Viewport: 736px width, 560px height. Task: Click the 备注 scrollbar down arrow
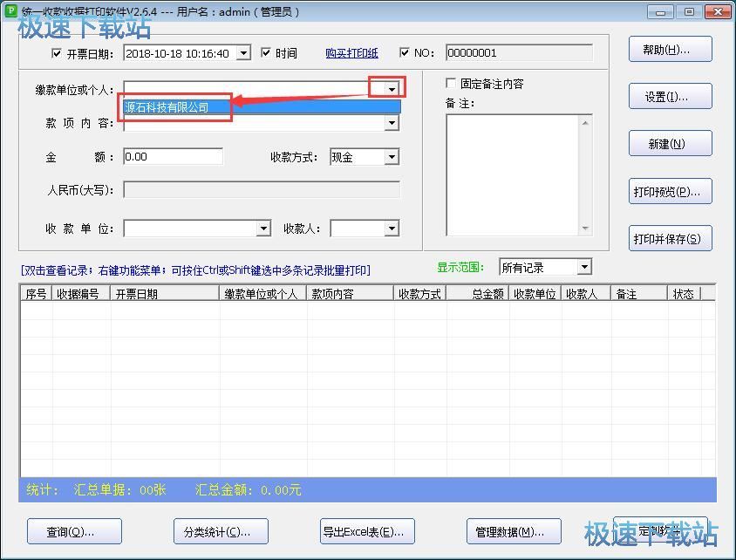[585, 229]
